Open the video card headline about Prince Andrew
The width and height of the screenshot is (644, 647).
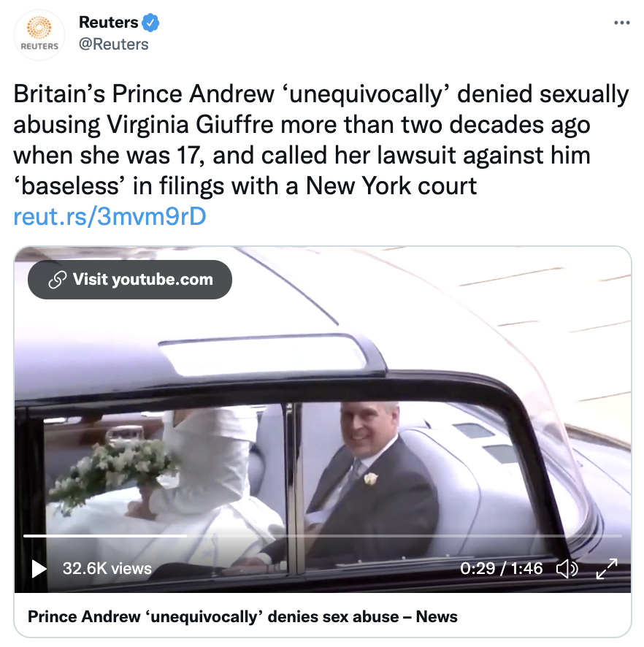tap(242, 617)
